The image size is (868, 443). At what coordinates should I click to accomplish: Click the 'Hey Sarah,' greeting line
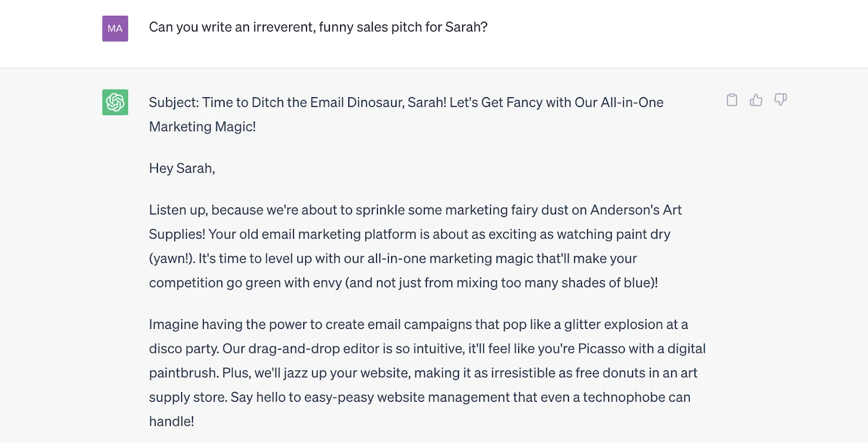tap(182, 168)
